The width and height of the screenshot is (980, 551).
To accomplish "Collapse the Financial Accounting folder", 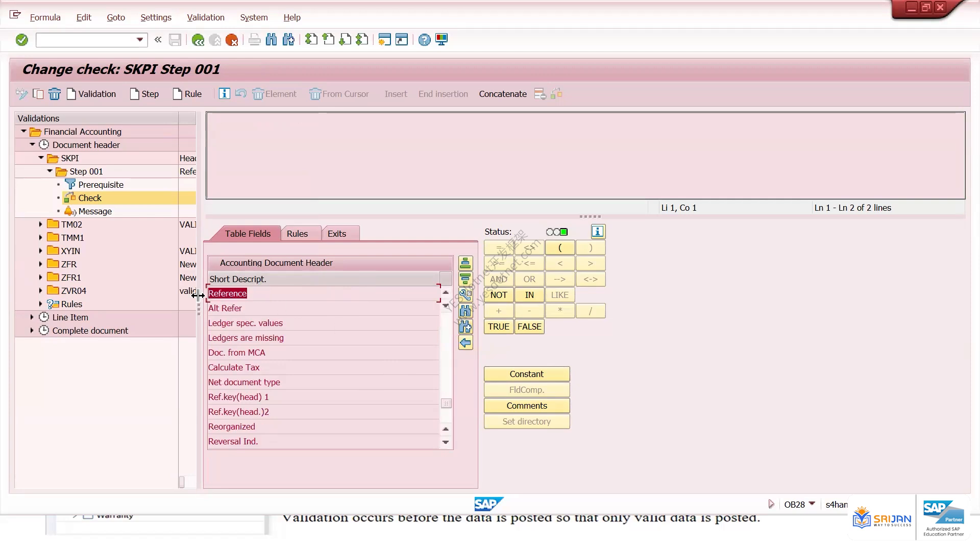I will click(x=23, y=132).
